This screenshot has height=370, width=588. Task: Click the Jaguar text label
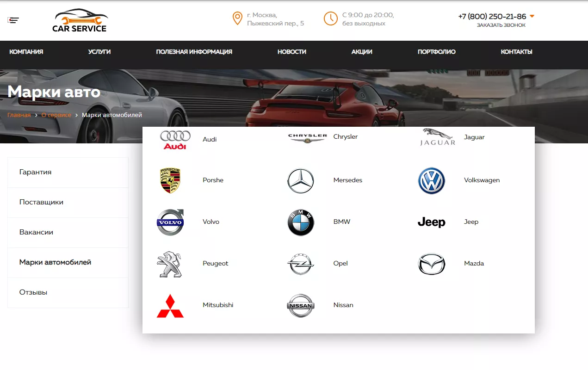[x=474, y=137]
